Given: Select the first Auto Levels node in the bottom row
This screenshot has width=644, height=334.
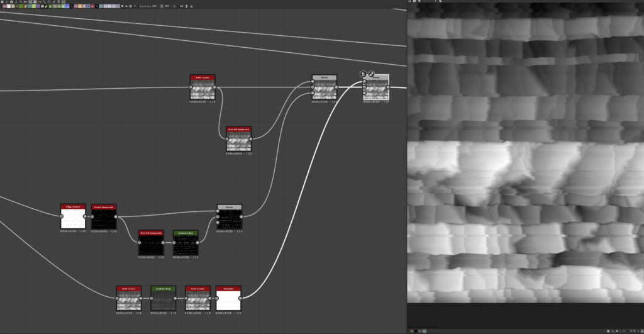Looking at the screenshot, I should click(129, 299).
